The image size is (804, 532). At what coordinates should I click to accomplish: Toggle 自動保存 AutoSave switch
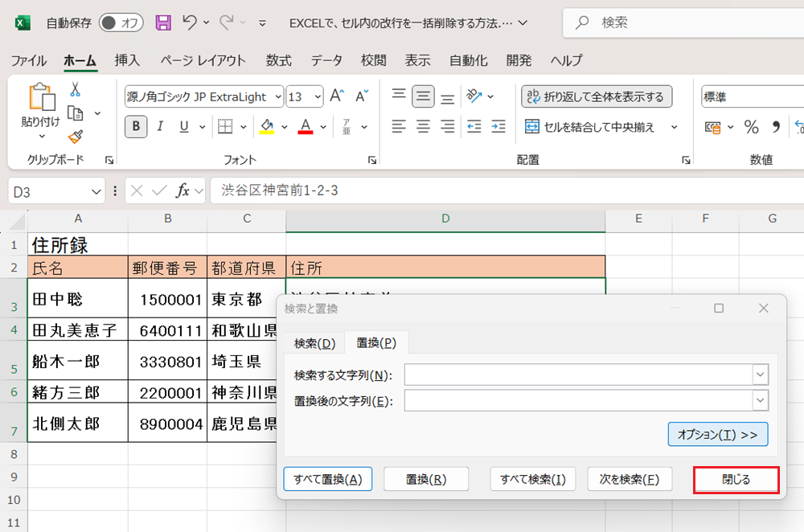pos(121,23)
